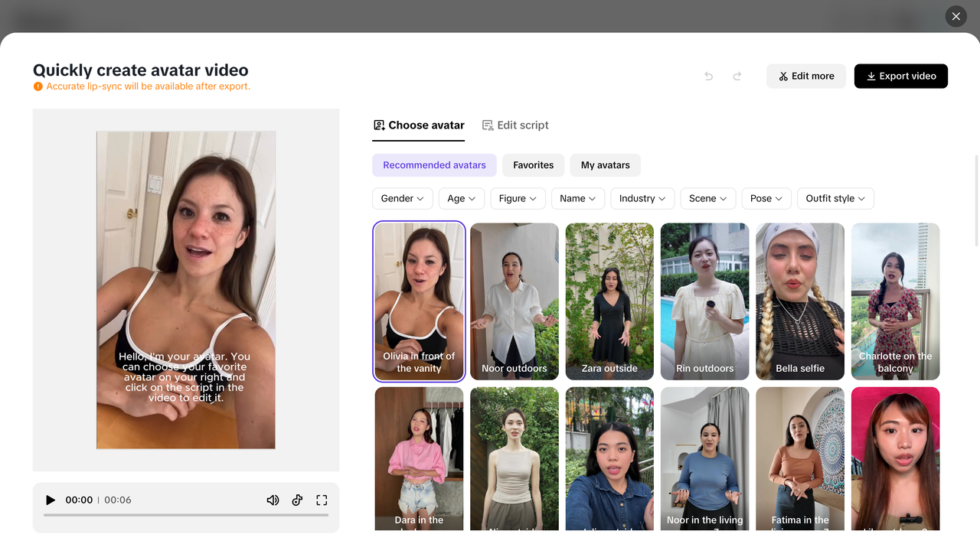Expand the Outfit style dropdown

pos(835,198)
